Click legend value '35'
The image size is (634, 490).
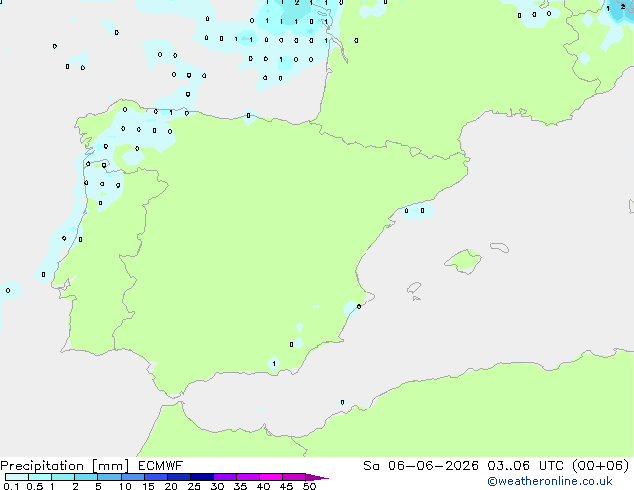240,486
